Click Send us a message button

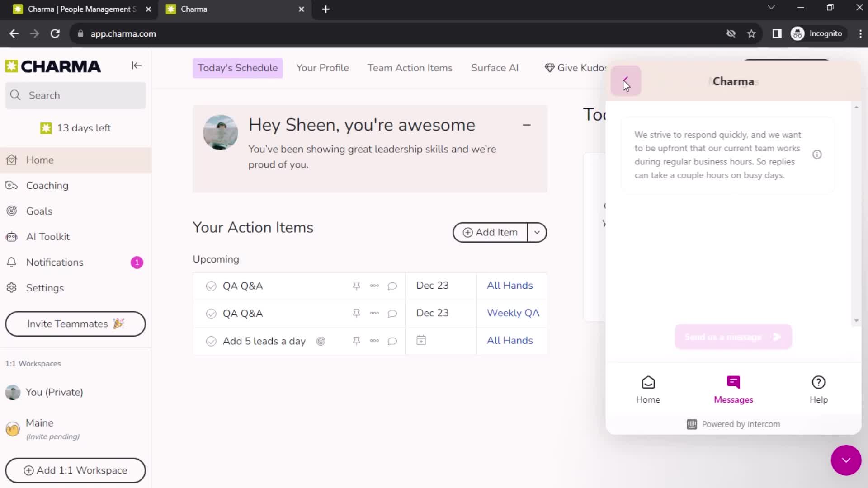733,337
